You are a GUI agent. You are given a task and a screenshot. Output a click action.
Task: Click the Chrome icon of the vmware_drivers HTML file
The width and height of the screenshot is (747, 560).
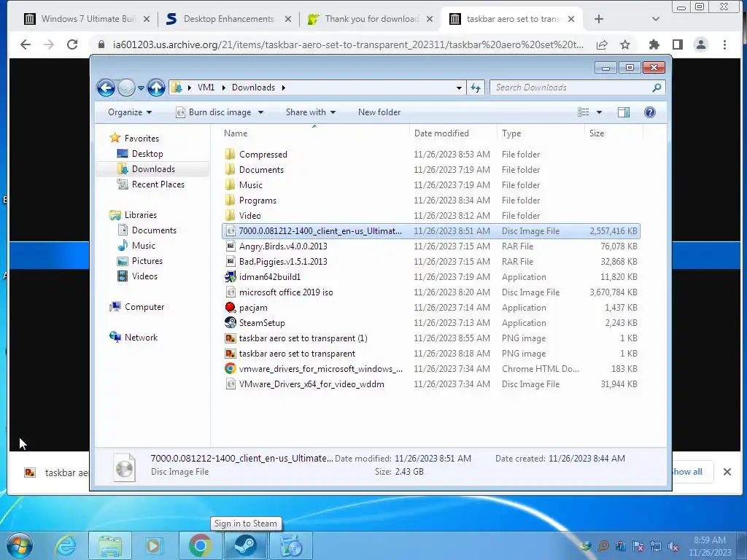tap(230, 368)
